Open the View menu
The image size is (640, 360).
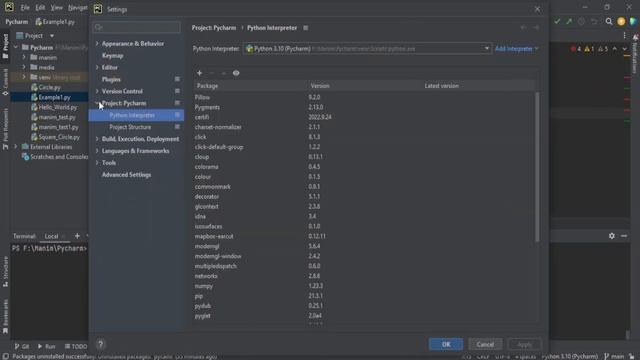56,8
